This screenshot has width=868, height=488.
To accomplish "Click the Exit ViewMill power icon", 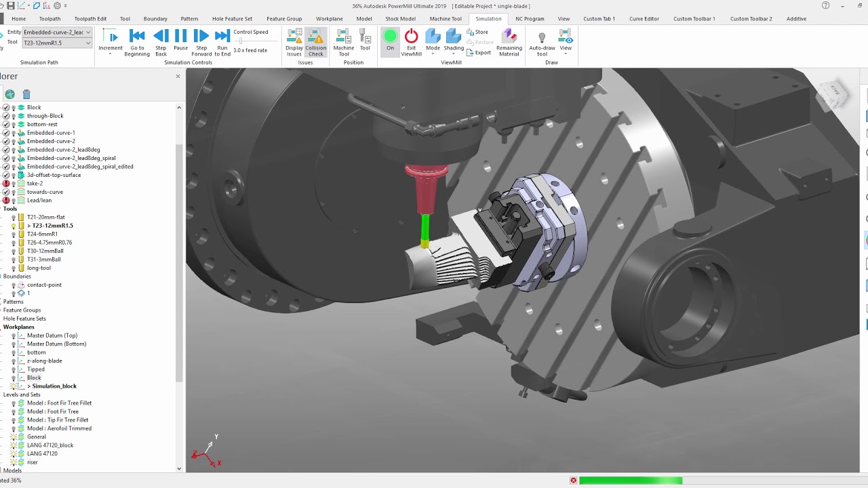I will pyautogui.click(x=411, y=39).
